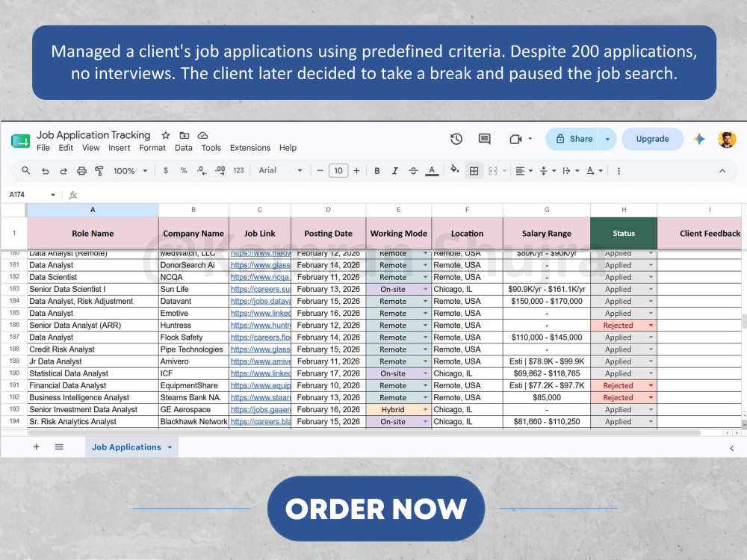Open the Extensions menu

pos(250,148)
